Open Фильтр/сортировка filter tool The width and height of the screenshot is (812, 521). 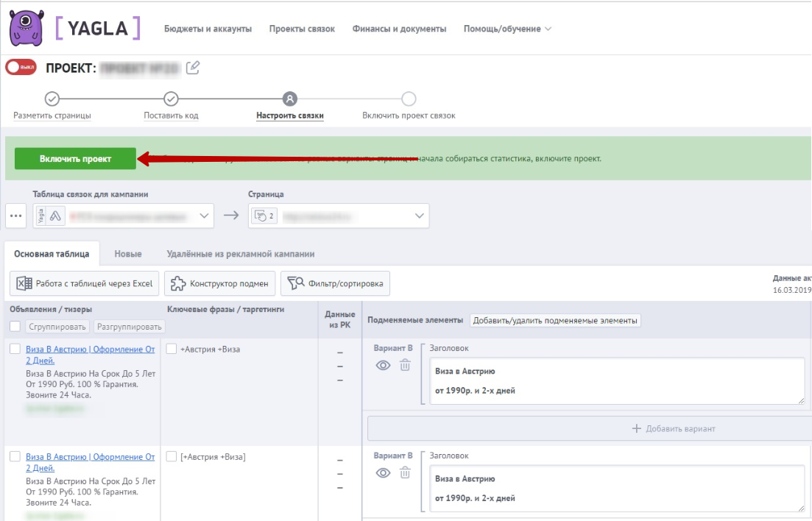(335, 283)
